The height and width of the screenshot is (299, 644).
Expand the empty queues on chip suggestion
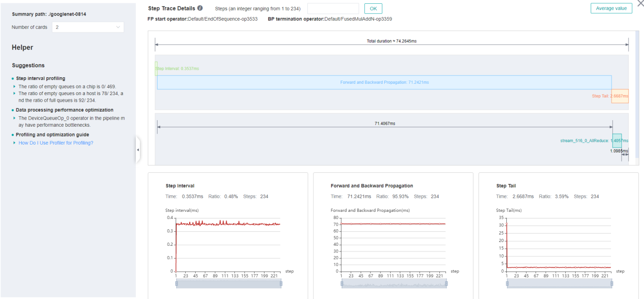click(14, 87)
